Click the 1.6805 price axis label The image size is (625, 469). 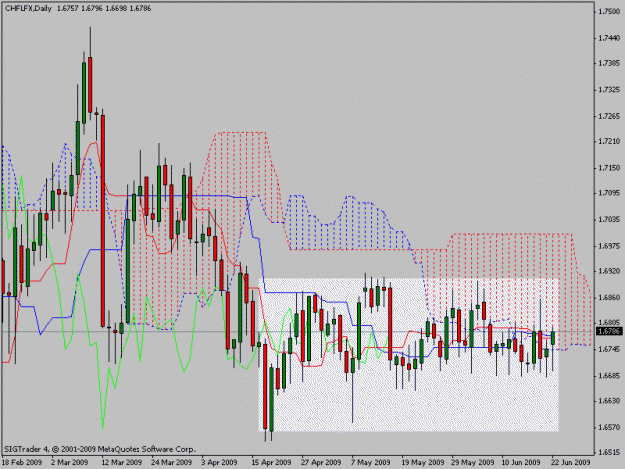click(x=609, y=323)
